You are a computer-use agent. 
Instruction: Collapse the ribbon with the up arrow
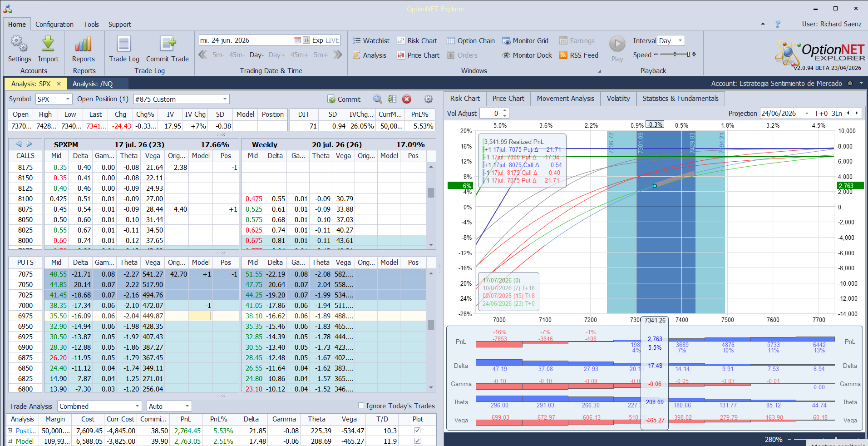[763, 24]
